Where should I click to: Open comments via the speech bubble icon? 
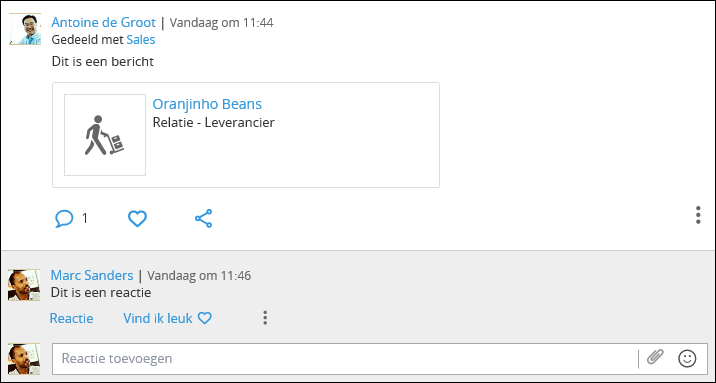pyautogui.click(x=64, y=219)
